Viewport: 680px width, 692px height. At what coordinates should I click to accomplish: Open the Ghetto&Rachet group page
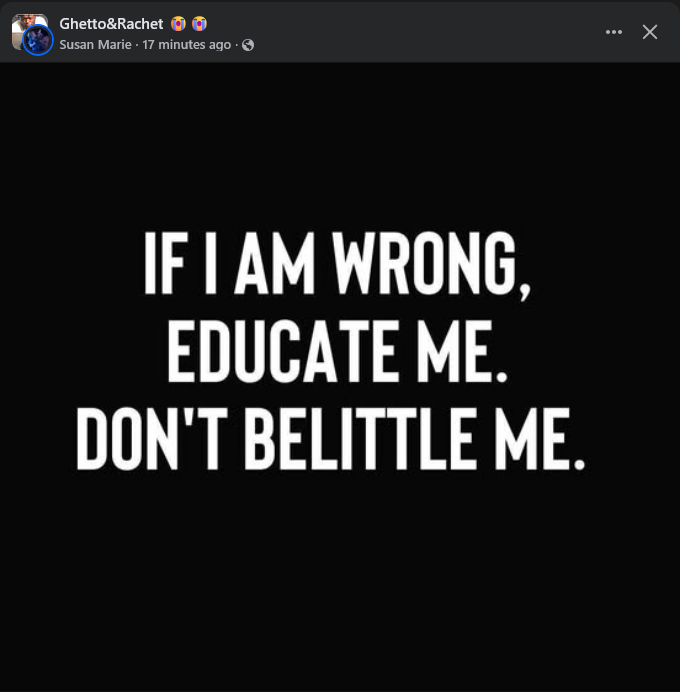pos(111,24)
